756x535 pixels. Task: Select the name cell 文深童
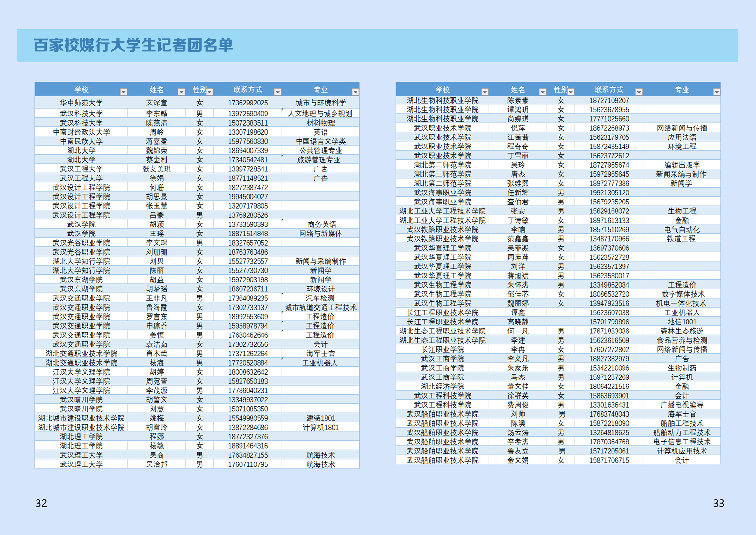coord(157,103)
